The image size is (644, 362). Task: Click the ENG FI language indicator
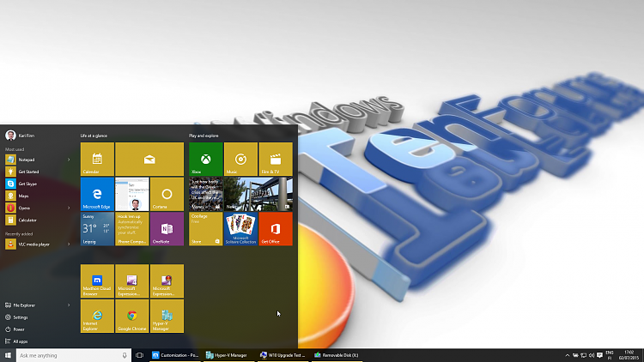coord(610,355)
